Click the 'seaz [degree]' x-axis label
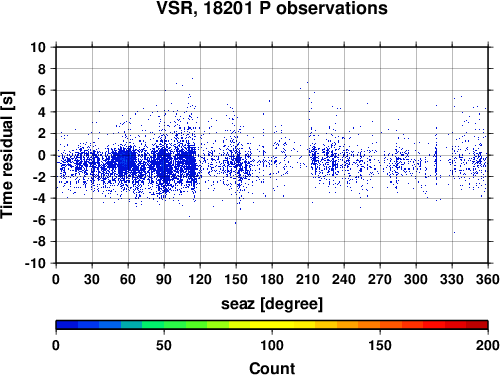The height and width of the screenshot is (375, 500). click(272, 304)
